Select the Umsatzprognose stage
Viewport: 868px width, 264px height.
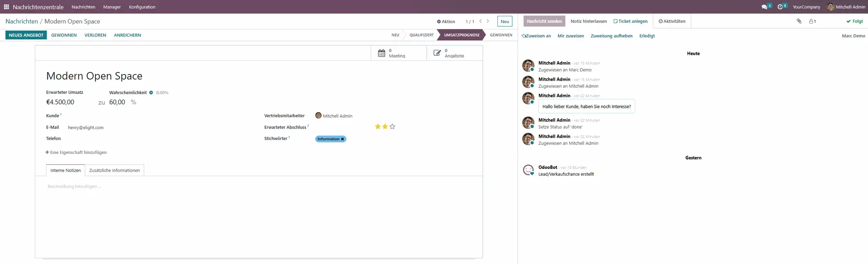pyautogui.click(x=462, y=35)
